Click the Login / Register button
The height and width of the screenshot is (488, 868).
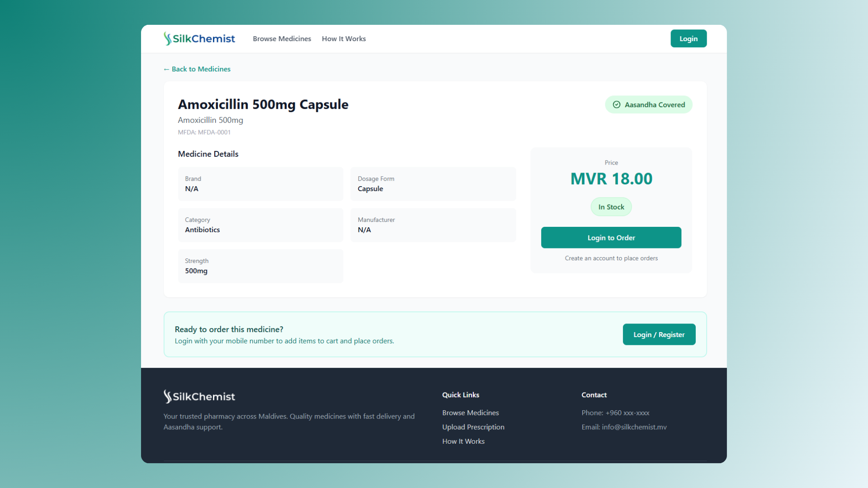pyautogui.click(x=659, y=335)
